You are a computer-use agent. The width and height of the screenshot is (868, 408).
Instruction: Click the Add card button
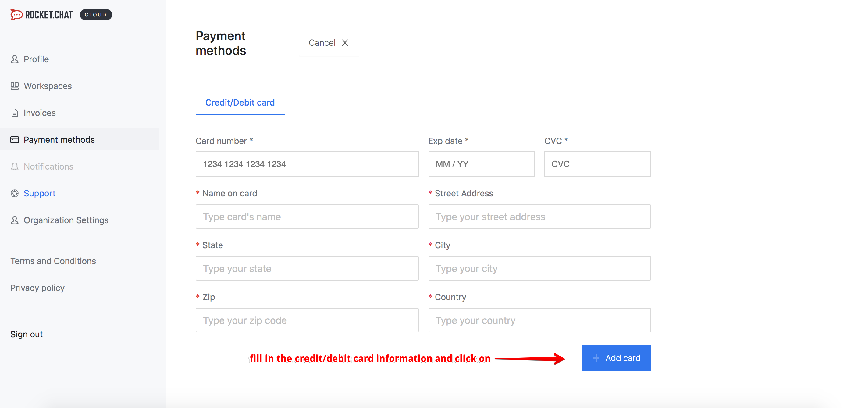click(616, 358)
